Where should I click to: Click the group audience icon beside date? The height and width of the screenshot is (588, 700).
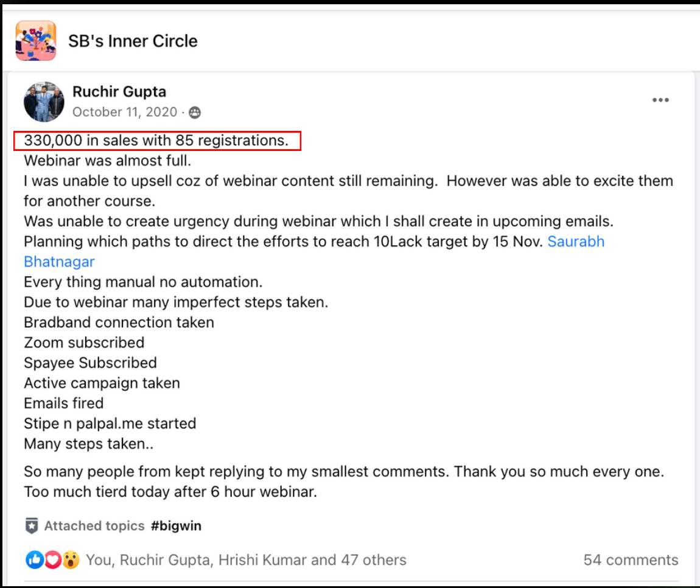click(195, 113)
